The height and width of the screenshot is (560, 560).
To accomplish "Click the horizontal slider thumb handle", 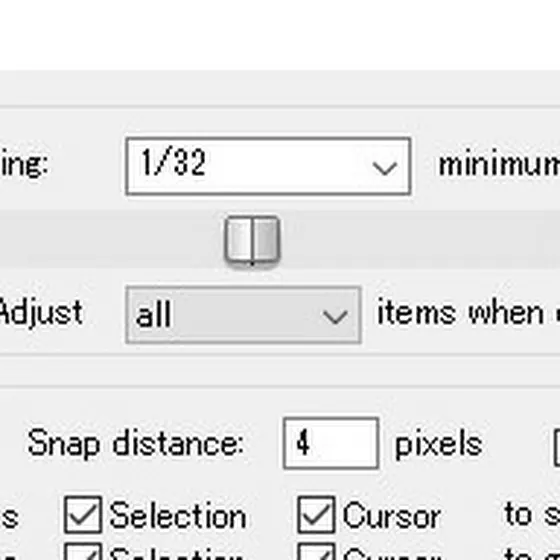I will pyautogui.click(x=252, y=241).
